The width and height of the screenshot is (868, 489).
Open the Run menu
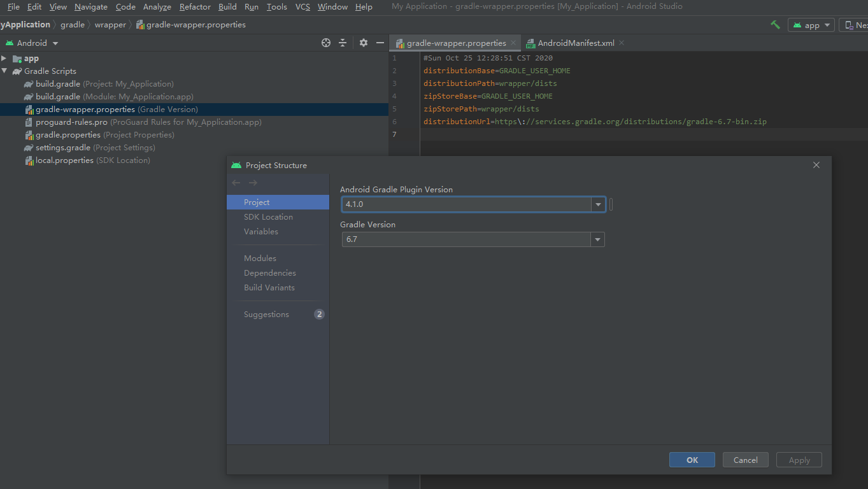[x=252, y=6]
